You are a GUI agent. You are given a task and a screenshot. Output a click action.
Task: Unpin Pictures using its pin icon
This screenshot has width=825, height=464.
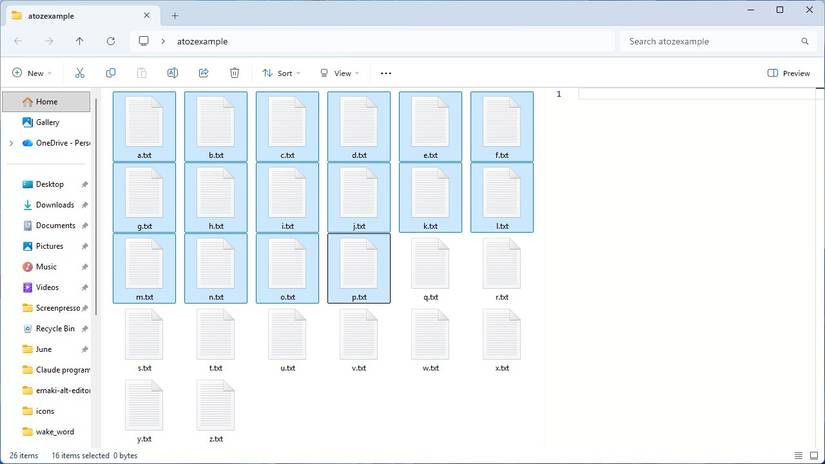pyautogui.click(x=85, y=246)
